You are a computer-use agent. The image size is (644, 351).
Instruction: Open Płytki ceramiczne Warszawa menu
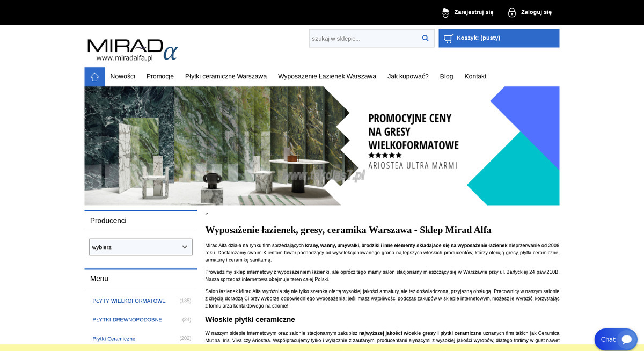point(226,76)
